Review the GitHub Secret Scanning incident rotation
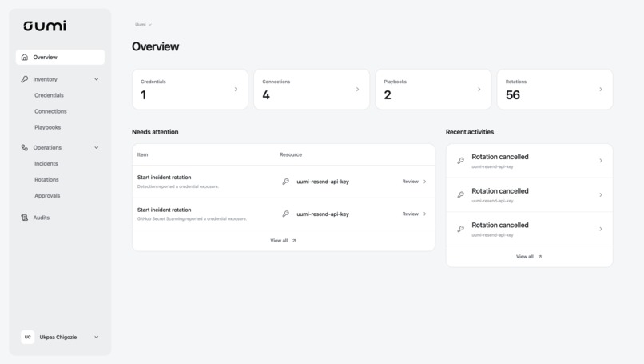This screenshot has width=644, height=364. coord(414,214)
